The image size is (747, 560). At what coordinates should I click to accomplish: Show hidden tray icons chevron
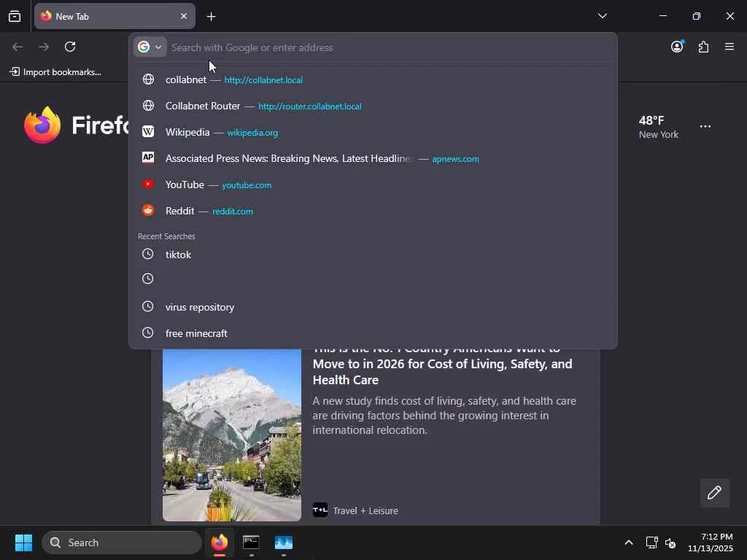629,542
